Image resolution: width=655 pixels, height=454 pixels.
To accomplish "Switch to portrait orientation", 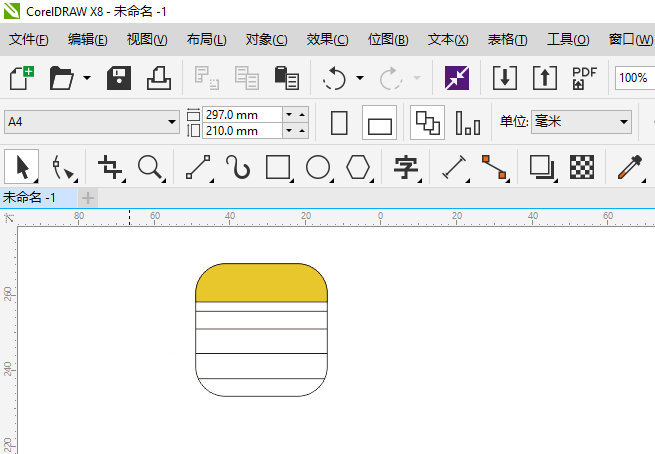I will 339,122.
